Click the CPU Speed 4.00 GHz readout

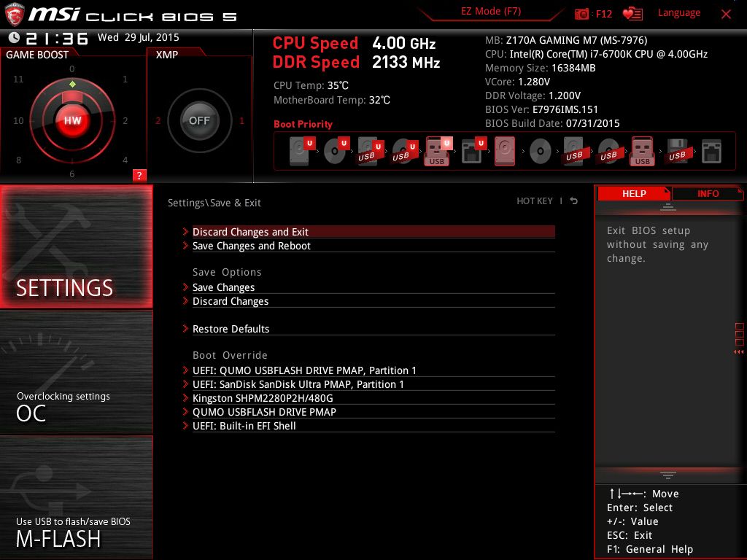coord(354,43)
